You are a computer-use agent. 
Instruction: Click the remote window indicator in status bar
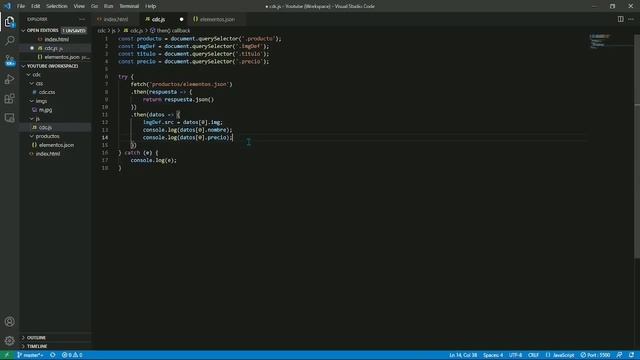(7, 355)
